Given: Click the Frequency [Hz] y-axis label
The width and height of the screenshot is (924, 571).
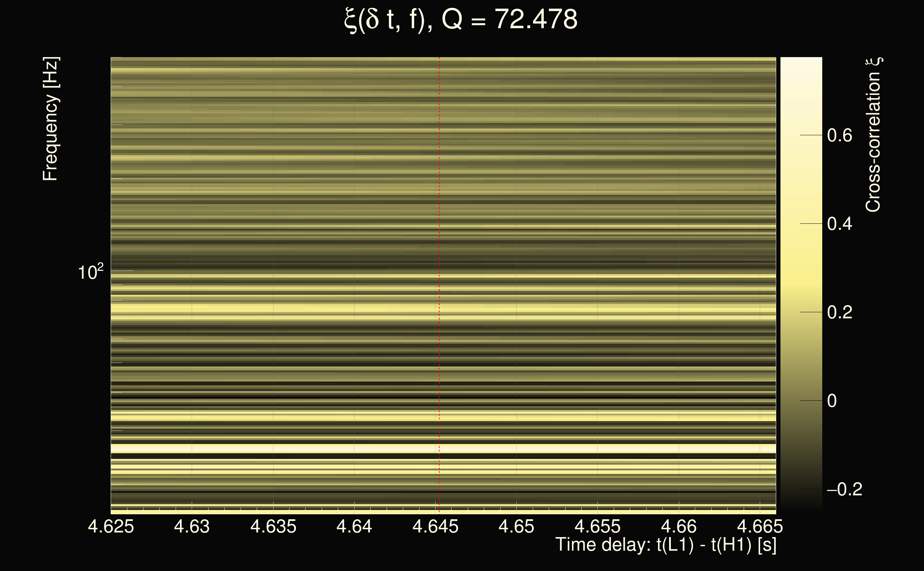Looking at the screenshot, I should coord(51,119).
